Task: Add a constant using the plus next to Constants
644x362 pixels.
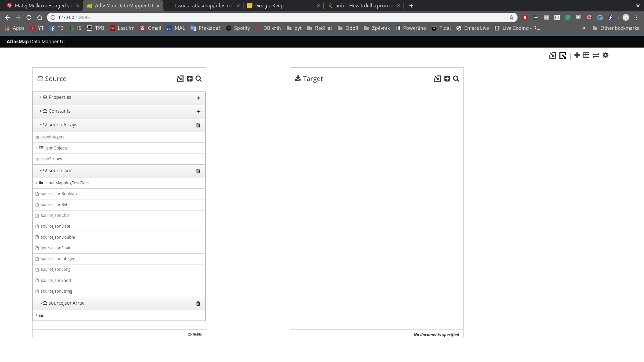Action: click(199, 112)
